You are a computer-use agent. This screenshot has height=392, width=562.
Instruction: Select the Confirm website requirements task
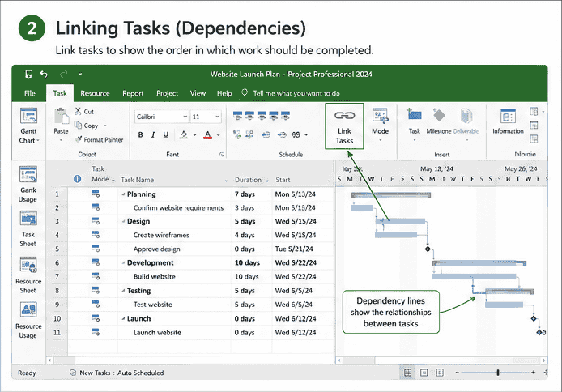[178, 208]
